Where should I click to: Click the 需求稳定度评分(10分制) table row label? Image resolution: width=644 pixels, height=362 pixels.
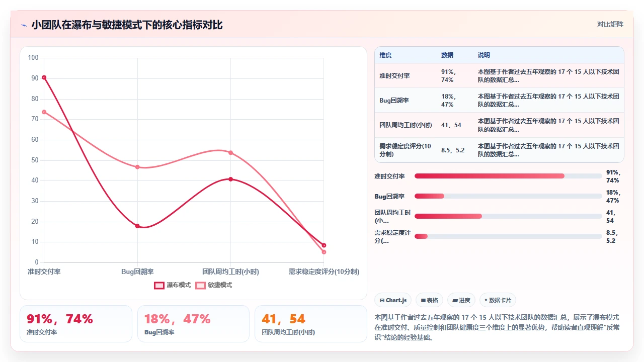[406, 150]
